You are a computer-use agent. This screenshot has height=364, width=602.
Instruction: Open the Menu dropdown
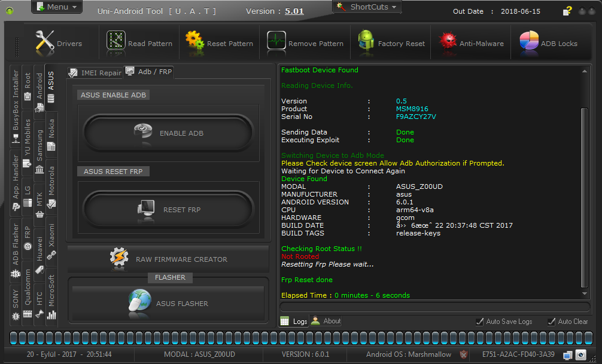click(56, 7)
